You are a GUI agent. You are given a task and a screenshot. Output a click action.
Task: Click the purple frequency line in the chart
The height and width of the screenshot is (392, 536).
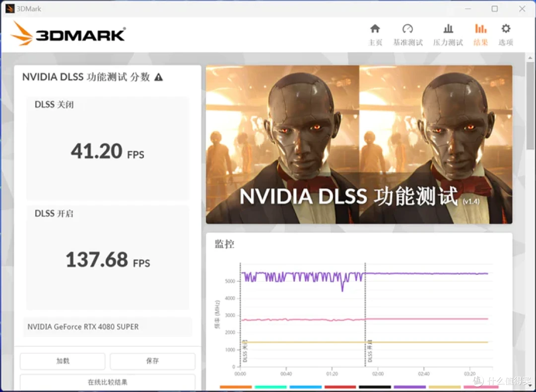[x=427, y=273]
